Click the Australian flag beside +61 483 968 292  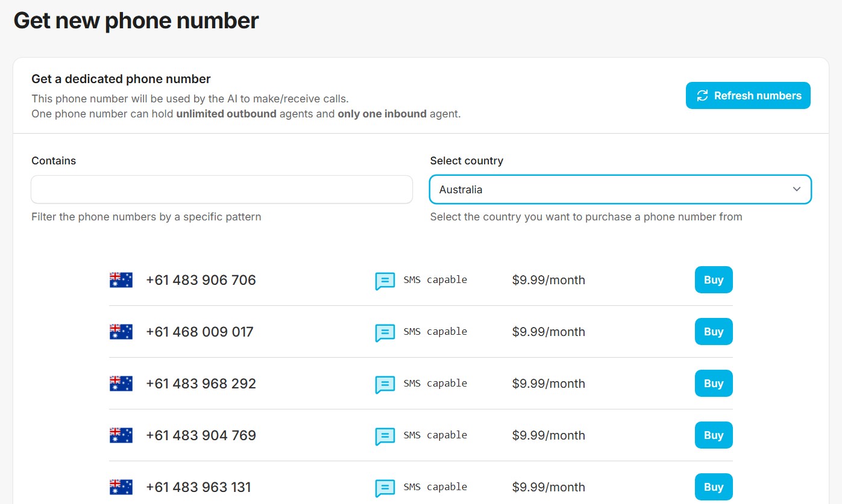pyautogui.click(x=121, y=384)
